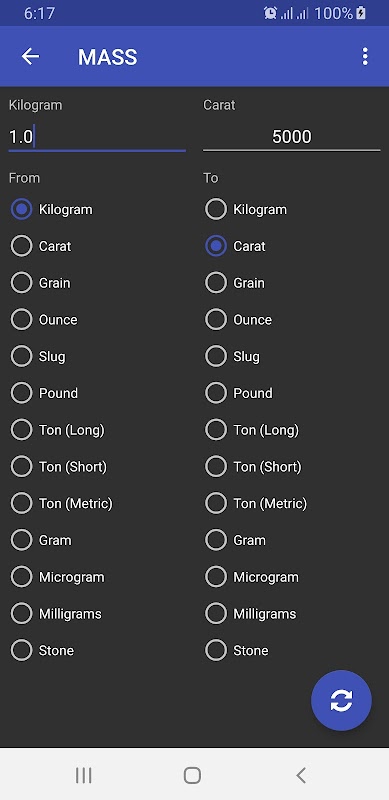The height and width of the screenshot is (800, 389).
Task: Tap Android back navigation chevron
Action: point(301,775)
